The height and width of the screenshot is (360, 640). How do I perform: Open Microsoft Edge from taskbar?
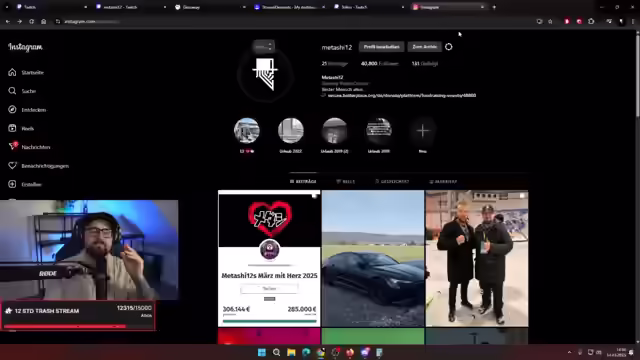(x=306, y=352)
